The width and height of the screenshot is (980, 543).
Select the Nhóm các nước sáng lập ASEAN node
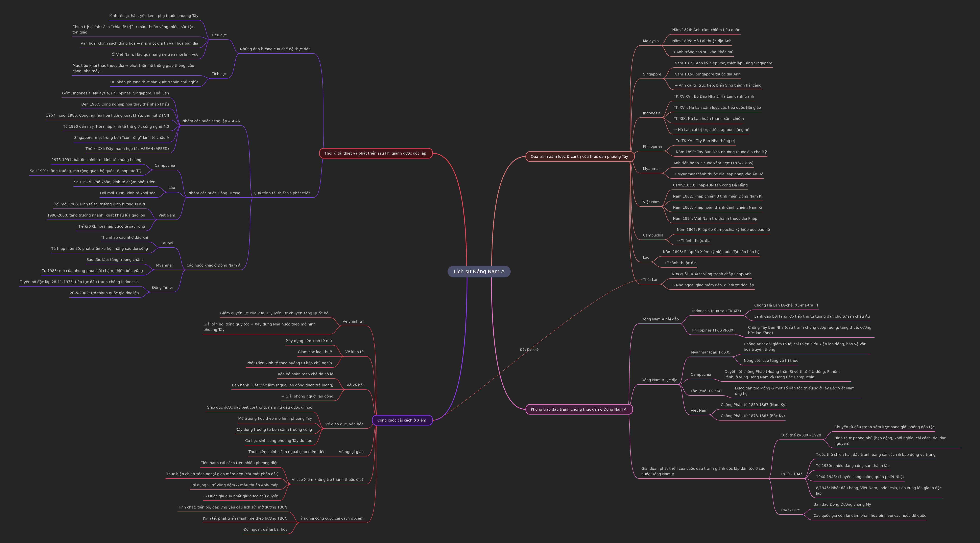point(211,121)
